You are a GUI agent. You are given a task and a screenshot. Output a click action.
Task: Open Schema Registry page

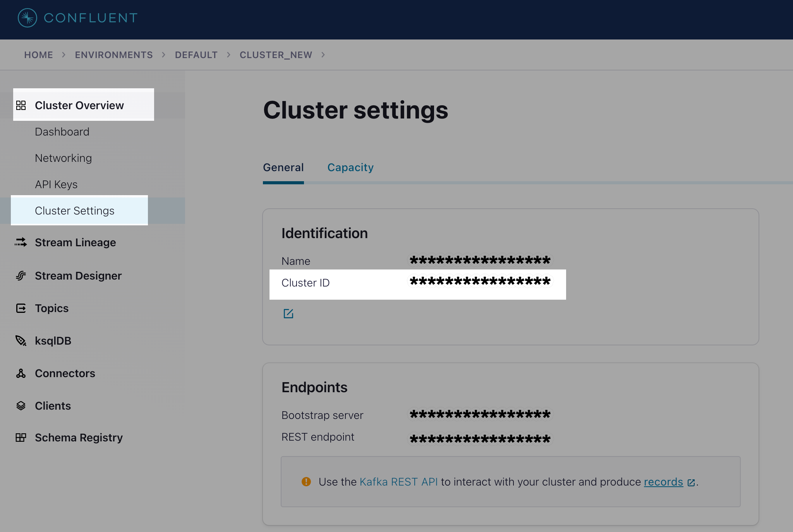click(79, 438)
